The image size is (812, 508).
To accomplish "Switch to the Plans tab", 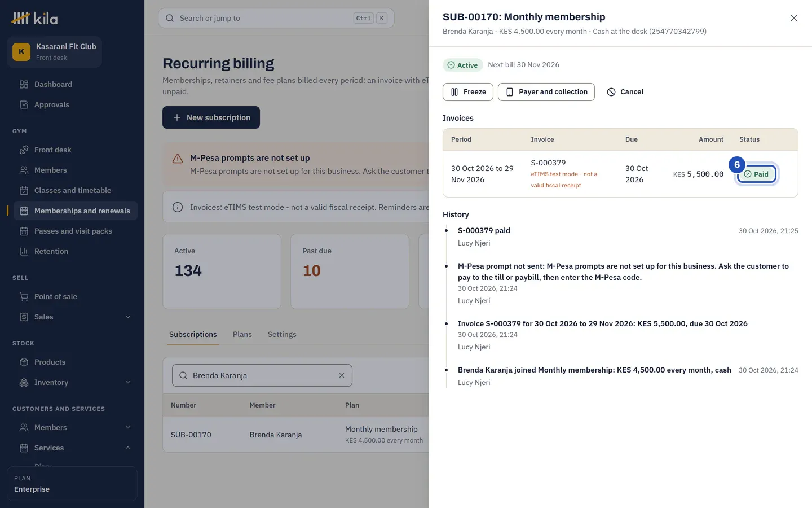I will [x=242, y=334].
